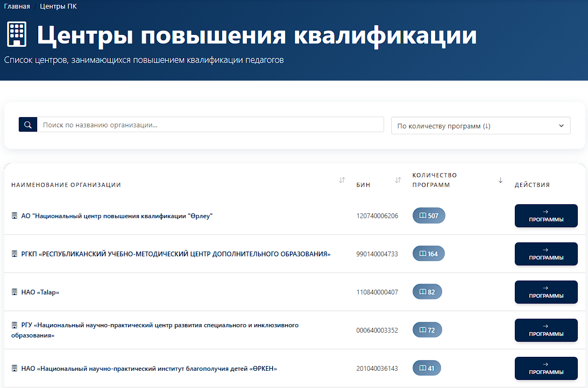Click the 72 badge for inclusive education center

pyautogui.click(x=427, y=329)
